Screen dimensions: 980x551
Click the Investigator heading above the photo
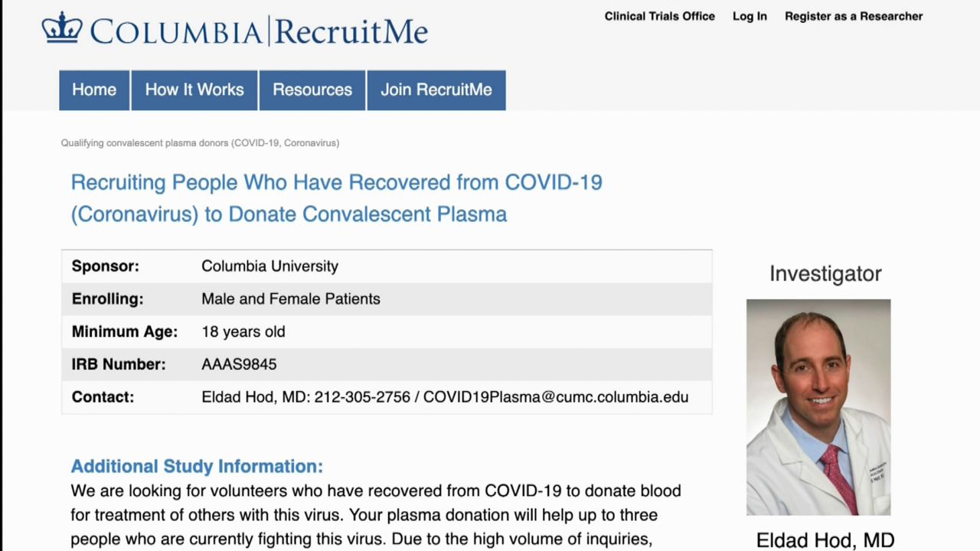pos(825,274)
